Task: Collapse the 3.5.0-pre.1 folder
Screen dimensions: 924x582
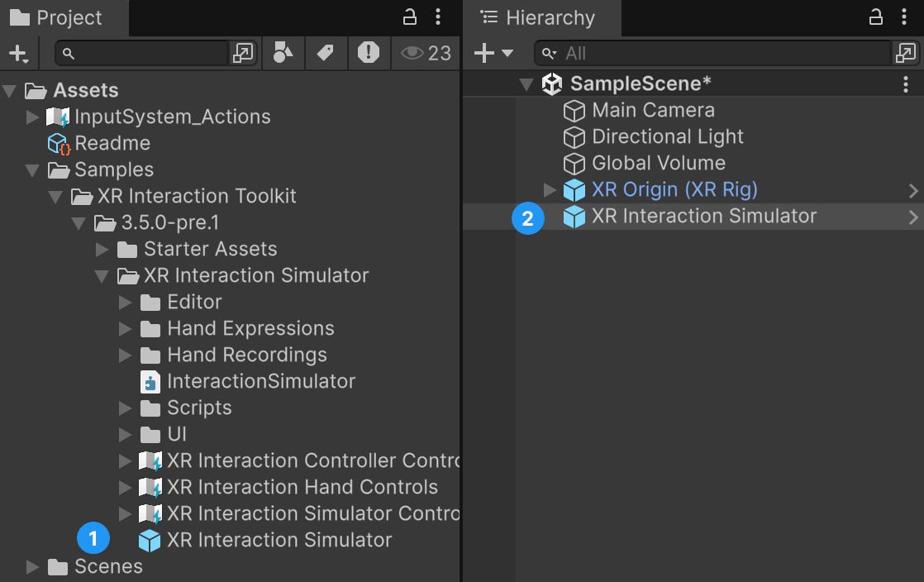Action: pos(79,223)
